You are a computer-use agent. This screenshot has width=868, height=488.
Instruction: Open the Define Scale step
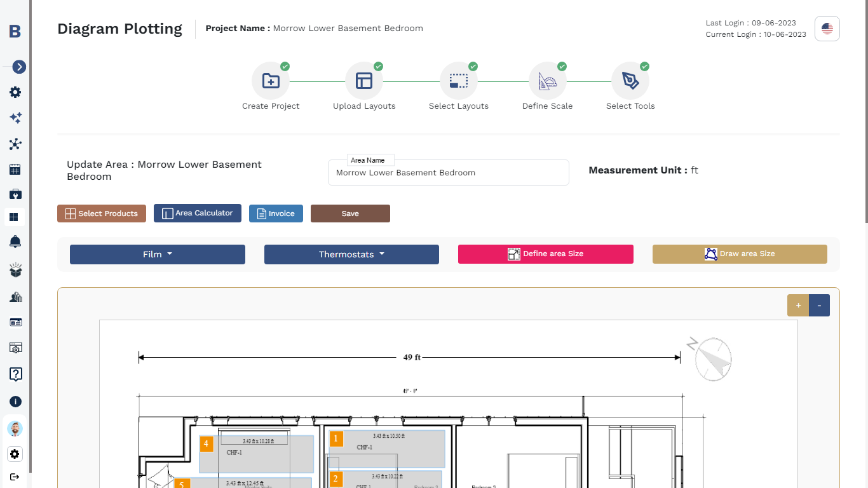click(547, 81)
